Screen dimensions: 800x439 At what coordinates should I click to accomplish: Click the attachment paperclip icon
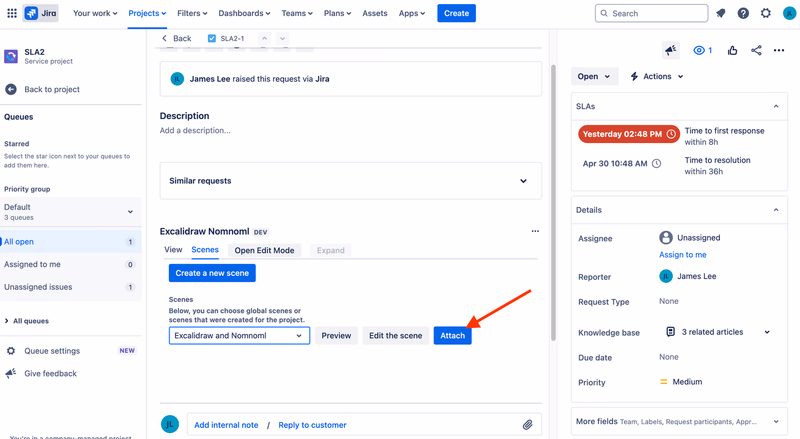pos(528,425)
